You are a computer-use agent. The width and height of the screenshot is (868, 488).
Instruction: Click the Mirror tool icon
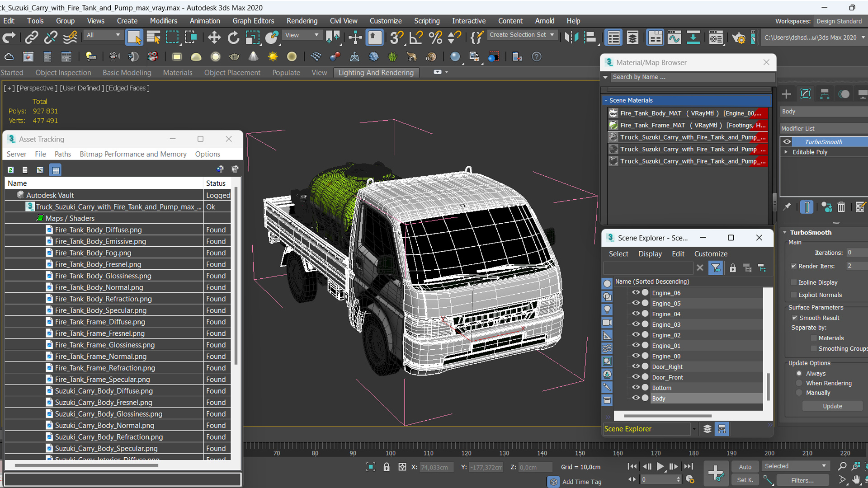571,38
